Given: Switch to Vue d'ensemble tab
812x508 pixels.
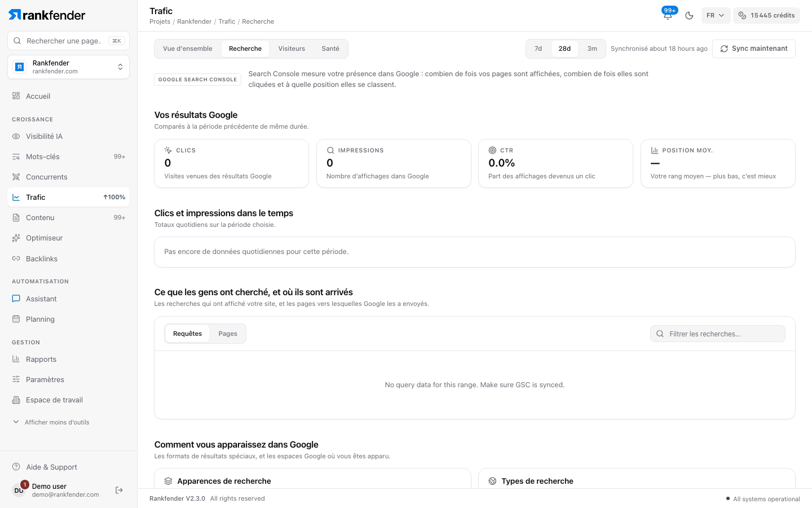Looking at the screenshot, I should pos(188,49).
